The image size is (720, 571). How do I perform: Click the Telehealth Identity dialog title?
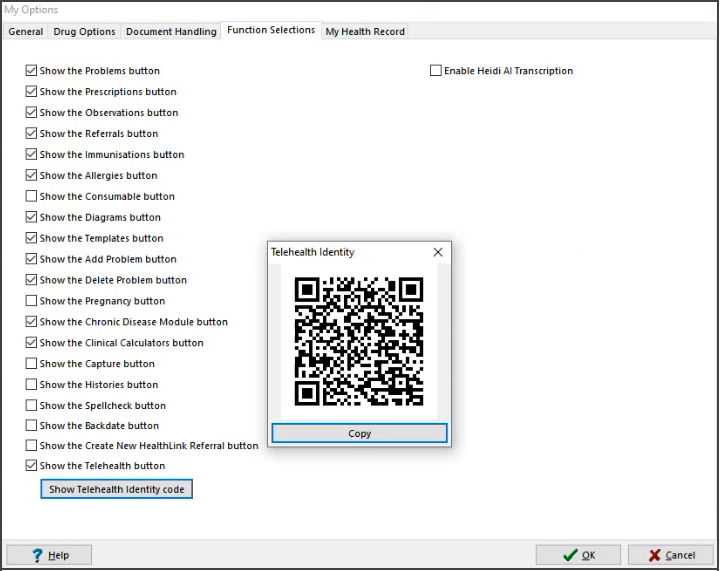313,252
